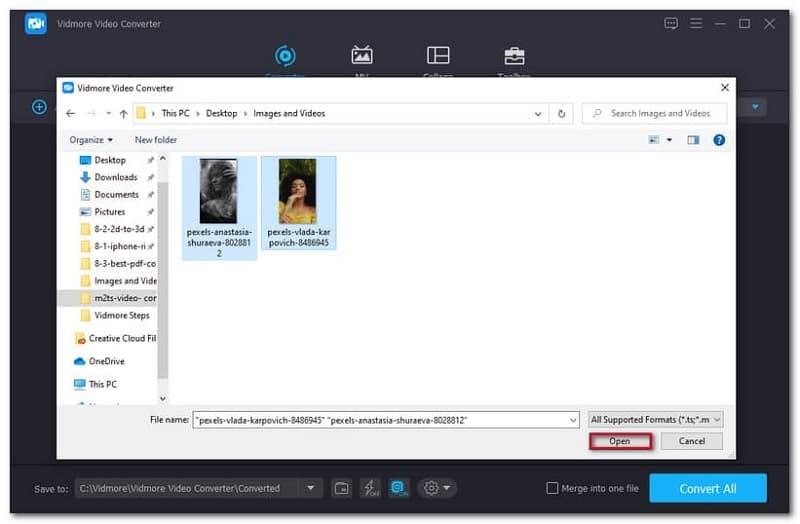Click the add files plus icon
Image resolution: width=800 pixels, height=524 pixels.
(x=40, y=106)
